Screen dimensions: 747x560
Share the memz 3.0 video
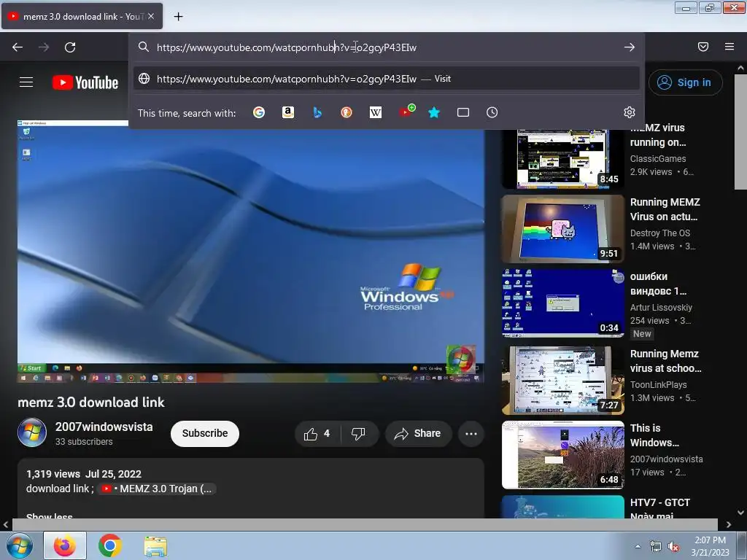pyautogui.click(x=418, y=434)
